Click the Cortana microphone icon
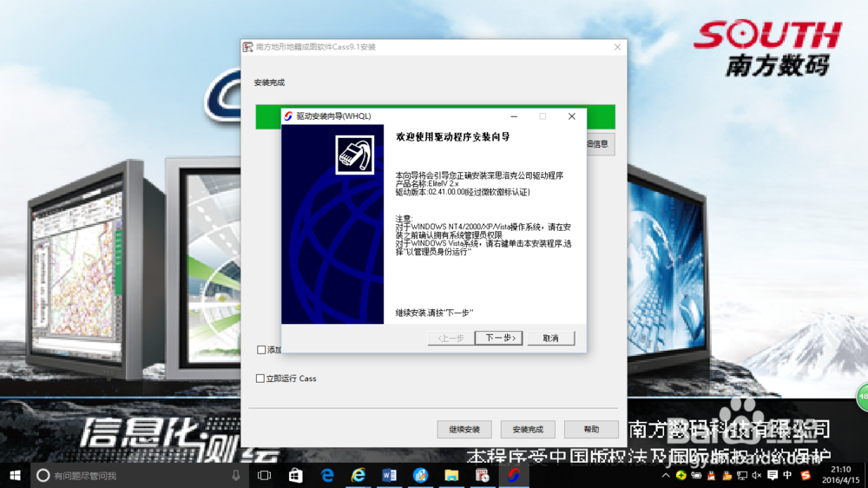Viewport: 868px width, 488px height. coord(236,475)
